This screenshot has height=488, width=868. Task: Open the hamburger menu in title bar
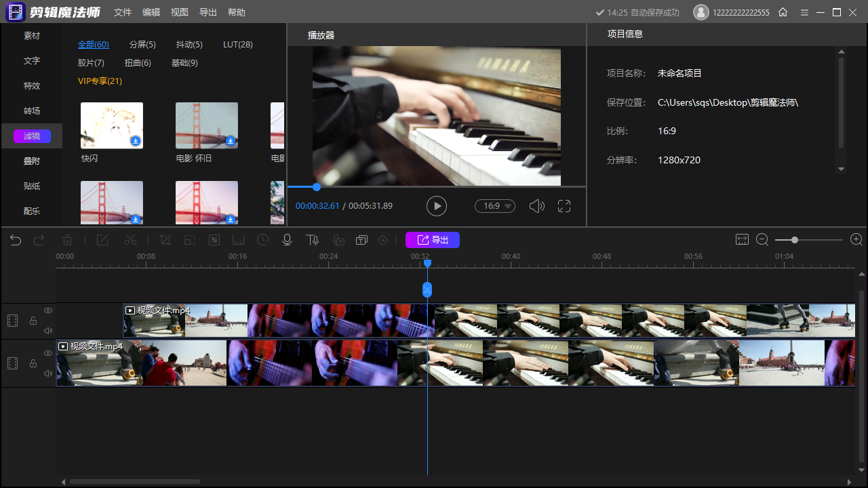[804, 12]
